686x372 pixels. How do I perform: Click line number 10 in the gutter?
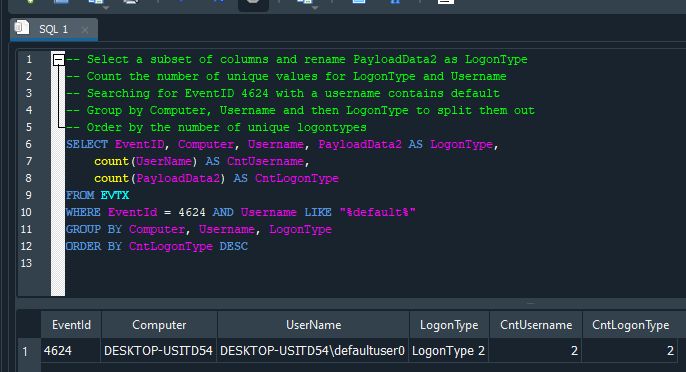click(26, 212)
